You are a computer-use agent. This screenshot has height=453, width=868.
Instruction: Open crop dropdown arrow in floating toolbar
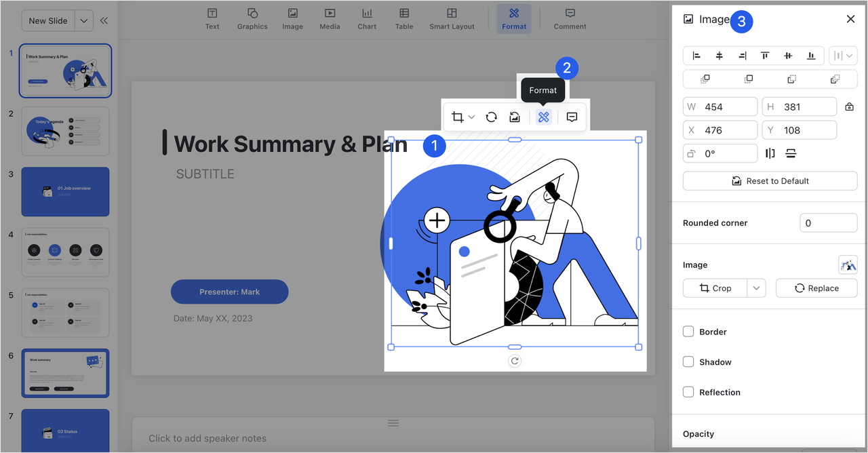(472, 117)
